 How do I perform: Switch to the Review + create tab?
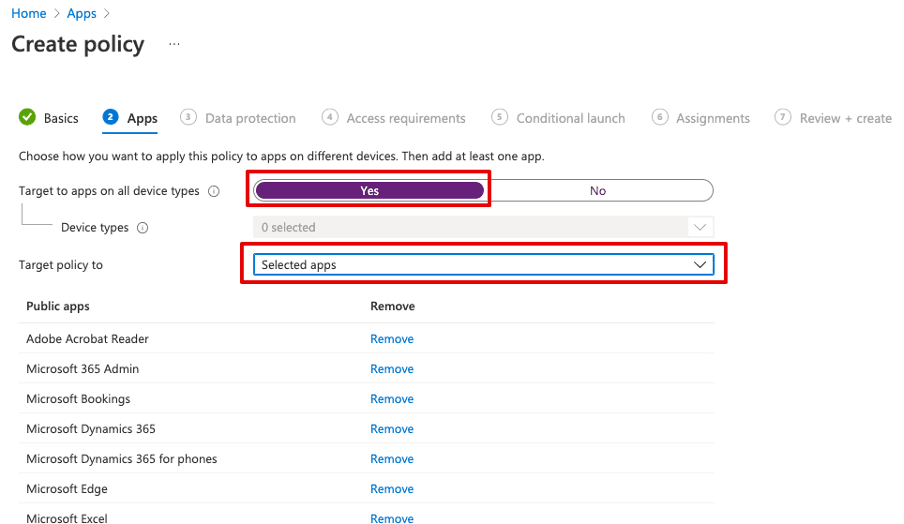click(x=844, y=118)
